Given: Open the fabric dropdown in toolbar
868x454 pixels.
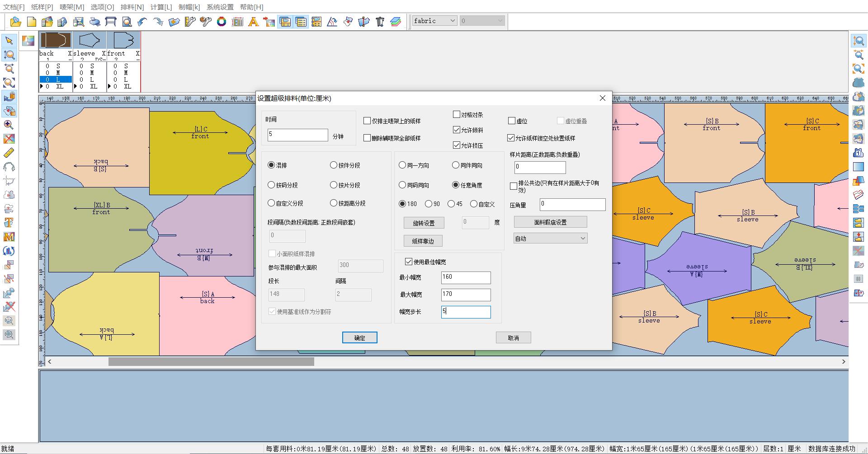Looking at the screenshot, I should point(434,21).
